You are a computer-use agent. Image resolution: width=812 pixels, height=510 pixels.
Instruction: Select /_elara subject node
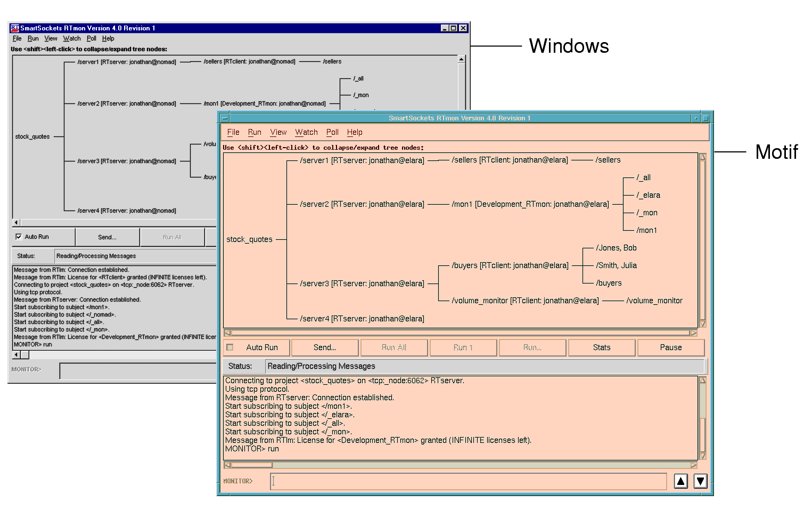[x=648, y=195]
